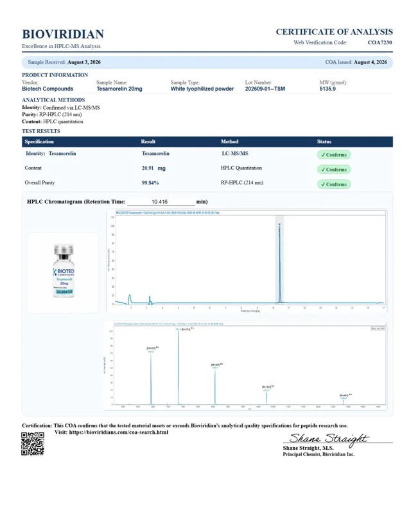Click the ANALYTICAL METHODS heading
Image resolution: width=411 pixels, height=532 pixels.
pyautogui.click(x=53, y=100)
